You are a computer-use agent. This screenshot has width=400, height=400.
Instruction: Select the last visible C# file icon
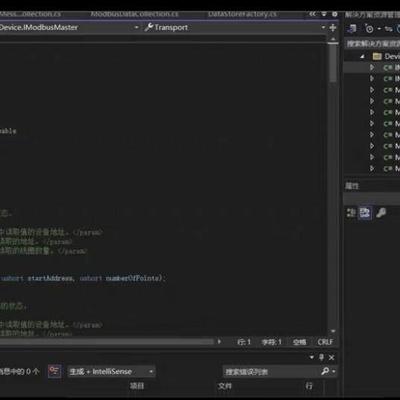(x=388, y=169)
